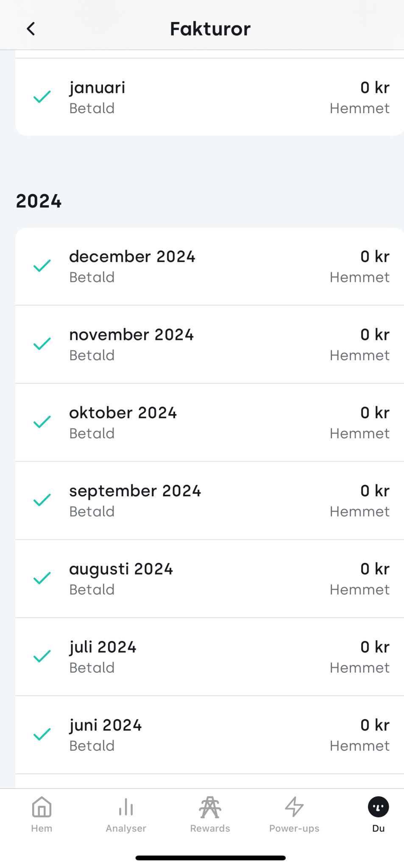Tap the Fakturor page title
The width and height of the screenshot is (404, 868).
210,29
